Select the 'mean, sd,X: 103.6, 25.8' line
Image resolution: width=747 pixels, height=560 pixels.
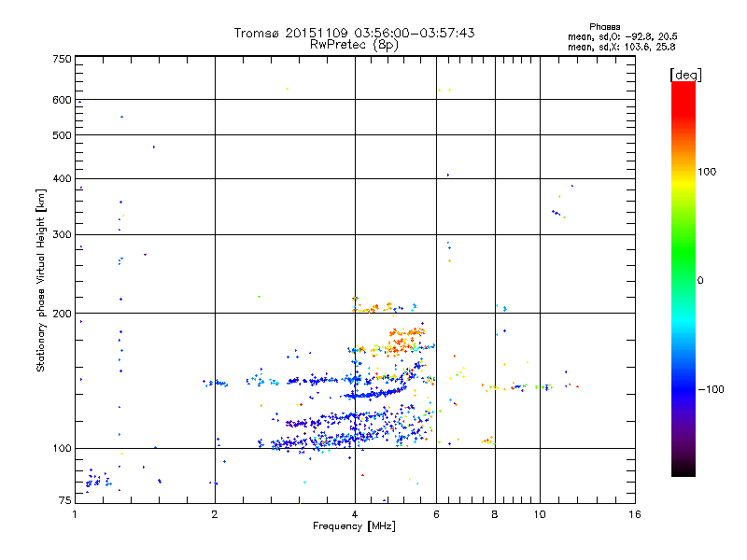(621, 47)
